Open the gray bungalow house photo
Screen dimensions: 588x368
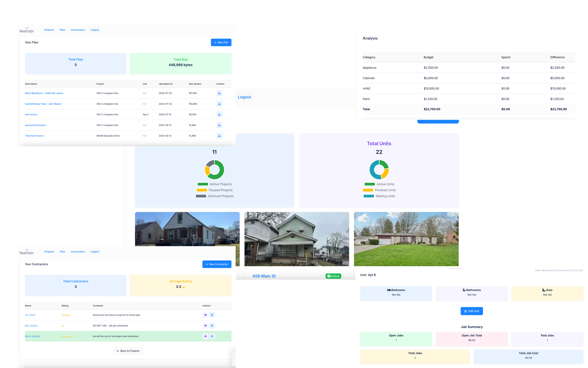(x=187, y=229)
